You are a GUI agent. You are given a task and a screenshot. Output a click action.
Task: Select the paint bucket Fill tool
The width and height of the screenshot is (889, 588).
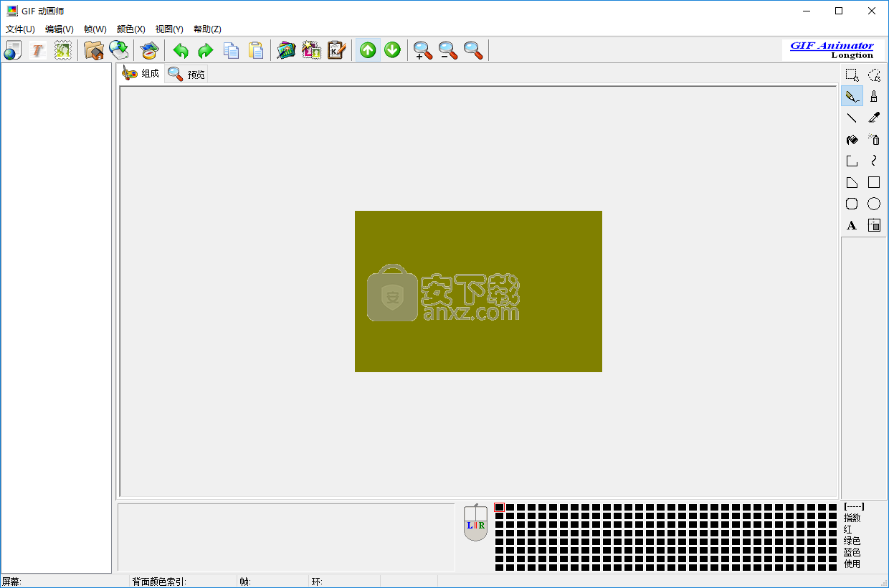852,139
